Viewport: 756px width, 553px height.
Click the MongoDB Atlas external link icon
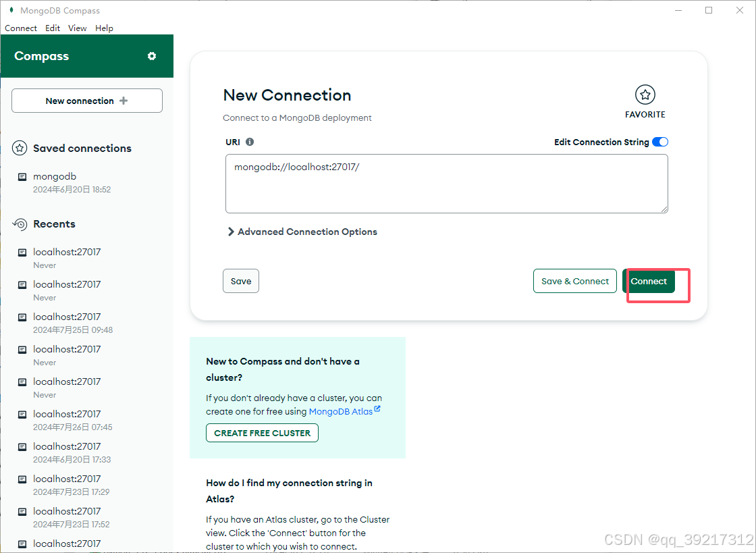pos(377,409)
